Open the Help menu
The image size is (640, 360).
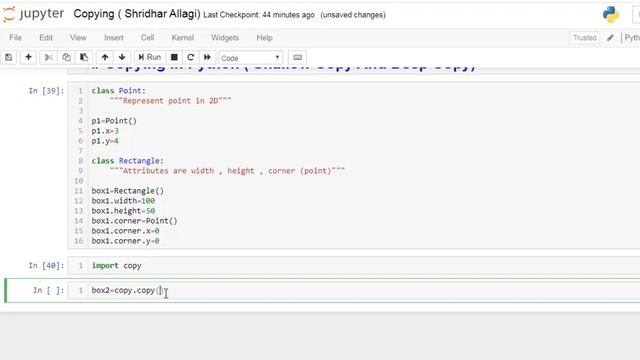pos(264,38)
